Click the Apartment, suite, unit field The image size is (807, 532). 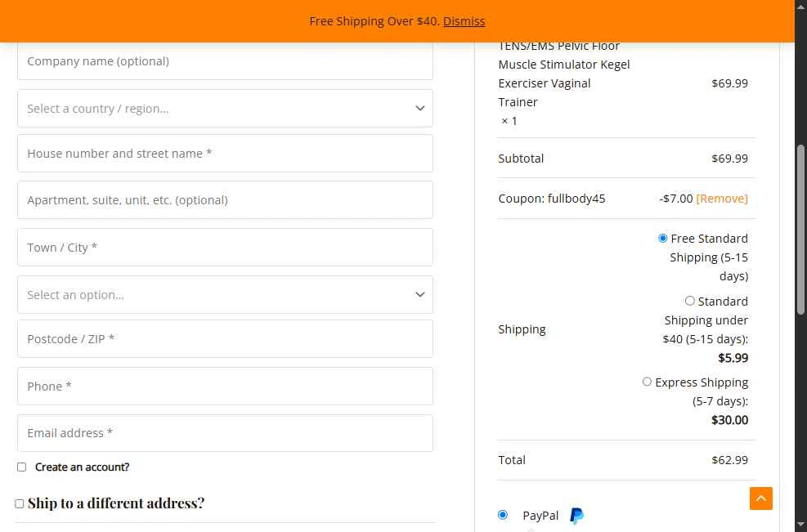tap(225, 199)
